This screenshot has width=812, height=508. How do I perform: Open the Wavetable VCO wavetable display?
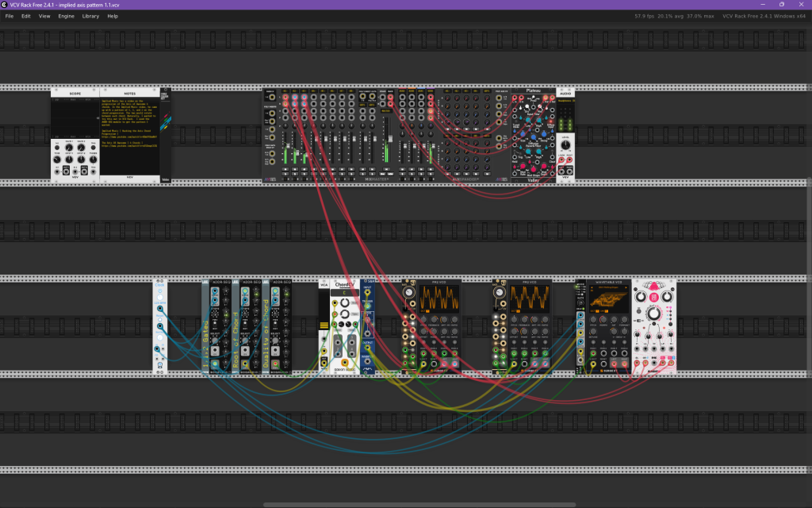coord(608,299)
